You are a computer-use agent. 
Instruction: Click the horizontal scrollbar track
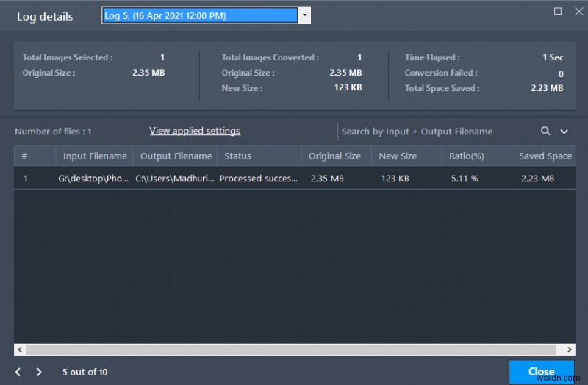pos(291,350)
